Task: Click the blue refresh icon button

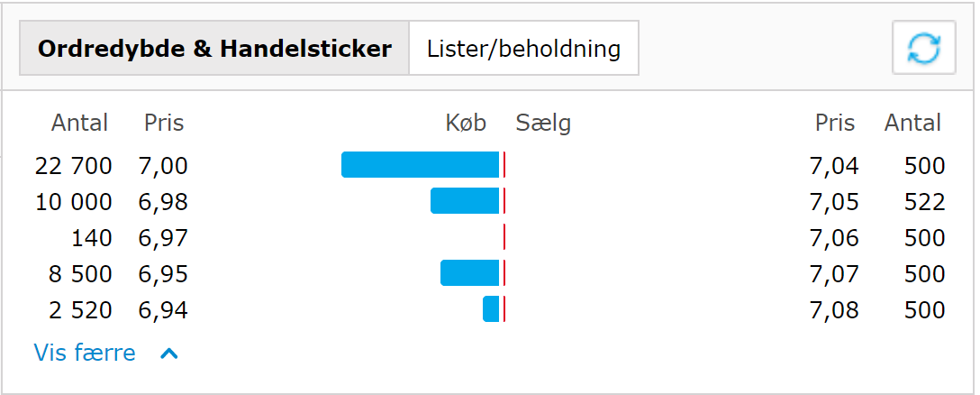Action: pos(924,48)
